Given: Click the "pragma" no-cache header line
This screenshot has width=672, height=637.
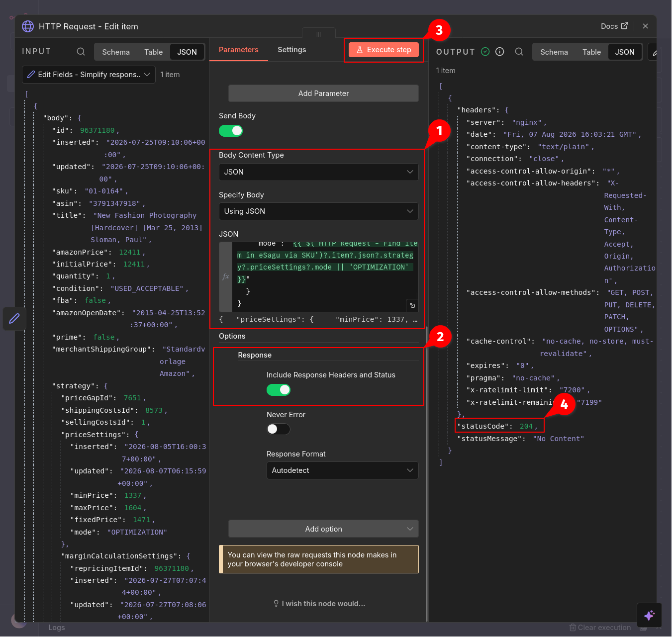Looking at the screenshot, I should coord(513,378).
